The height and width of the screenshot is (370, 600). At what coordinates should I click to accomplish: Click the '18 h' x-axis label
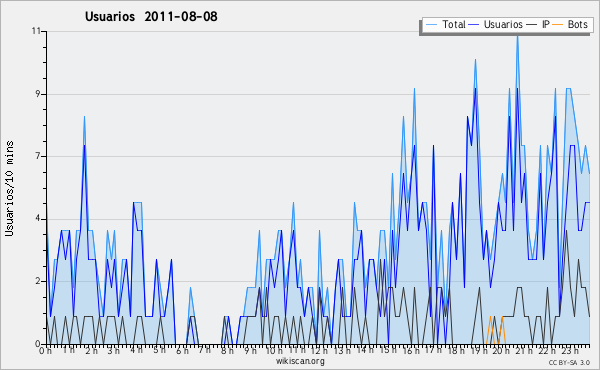tap(456, 351)
